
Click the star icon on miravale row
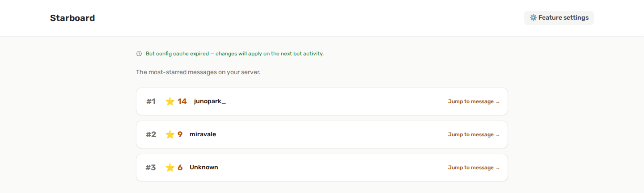coord(170,134)
